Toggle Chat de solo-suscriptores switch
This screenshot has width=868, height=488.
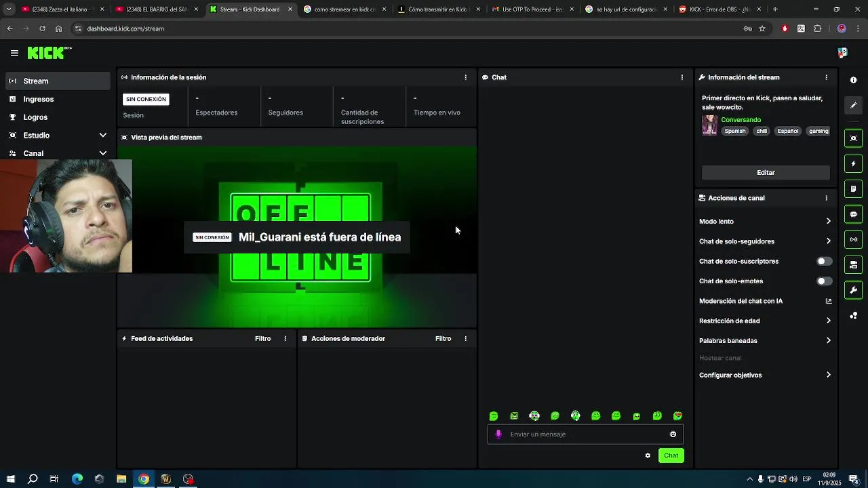824,261
